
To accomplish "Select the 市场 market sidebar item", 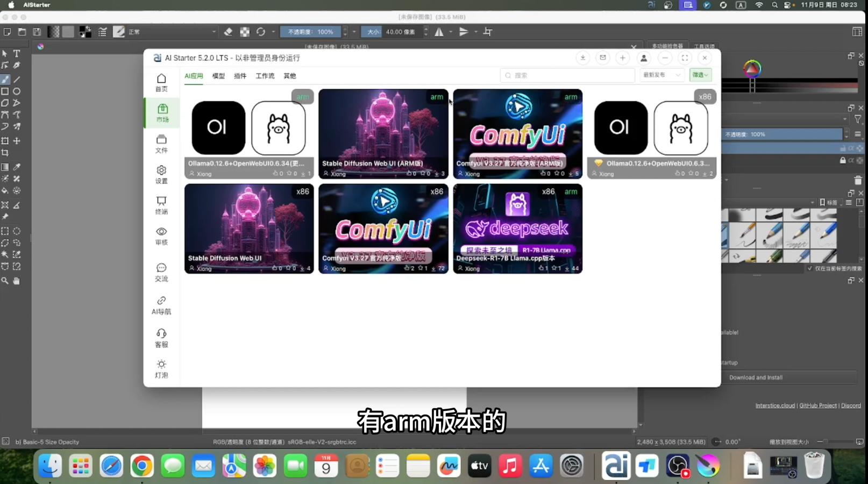I will [162, 113].
